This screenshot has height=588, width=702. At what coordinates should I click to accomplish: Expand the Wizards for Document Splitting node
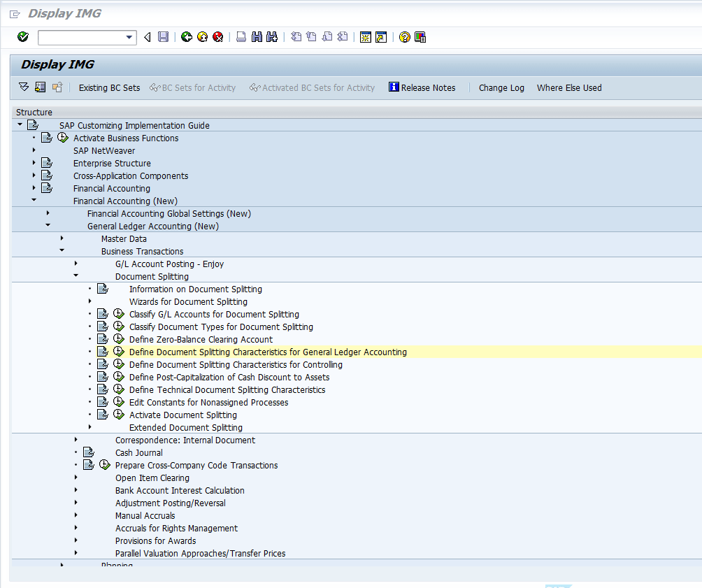pyautogui.click(x=89, y=301)
